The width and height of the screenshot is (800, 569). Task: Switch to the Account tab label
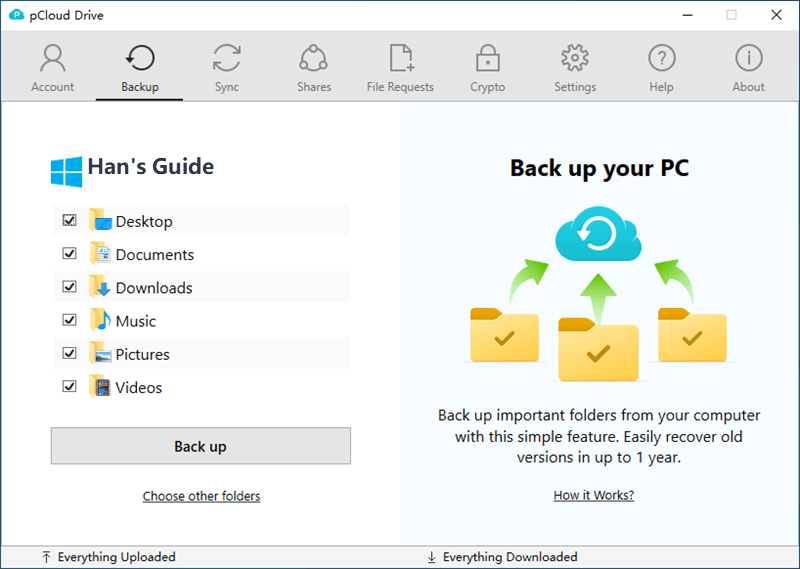point(53,87)
